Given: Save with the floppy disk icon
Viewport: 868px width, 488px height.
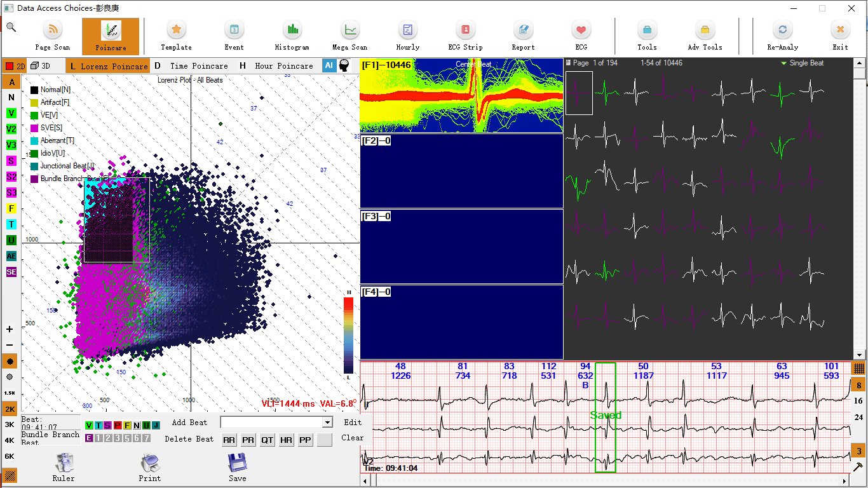Looking at the screenshot, I should (237, 467).
